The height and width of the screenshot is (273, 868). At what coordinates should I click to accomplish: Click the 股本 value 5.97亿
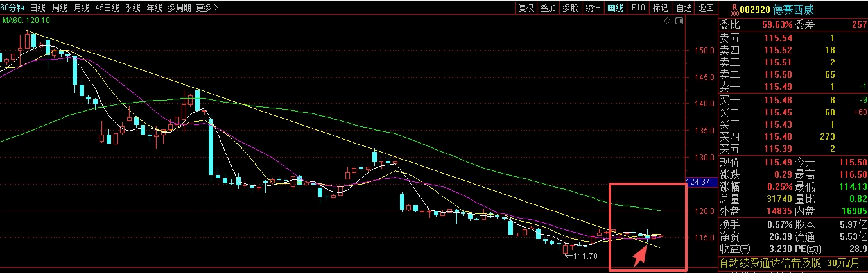point(854,225)
